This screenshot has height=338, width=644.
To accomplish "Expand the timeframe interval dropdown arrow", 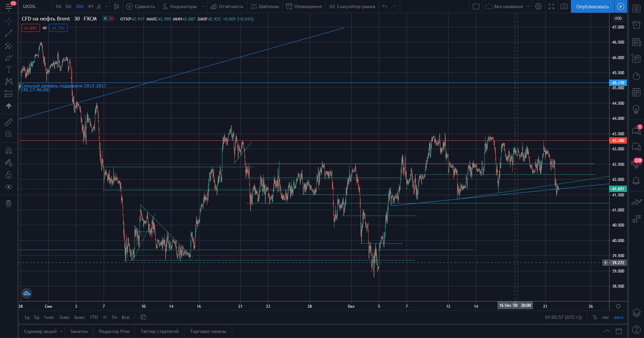I will (106, 6).
